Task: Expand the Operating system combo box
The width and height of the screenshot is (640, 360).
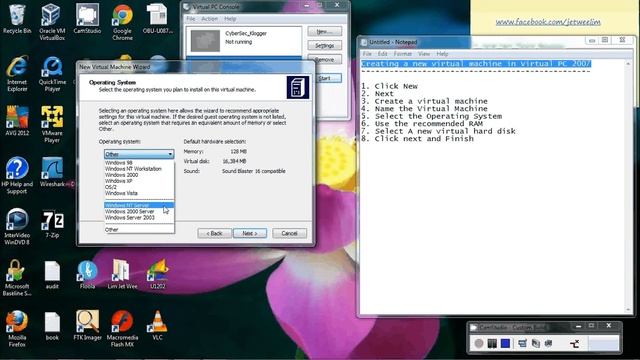Action: point(139,154)
